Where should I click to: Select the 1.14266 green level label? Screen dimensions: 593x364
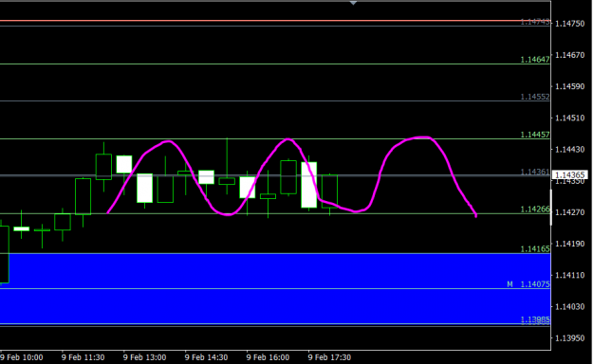[535, 209]
